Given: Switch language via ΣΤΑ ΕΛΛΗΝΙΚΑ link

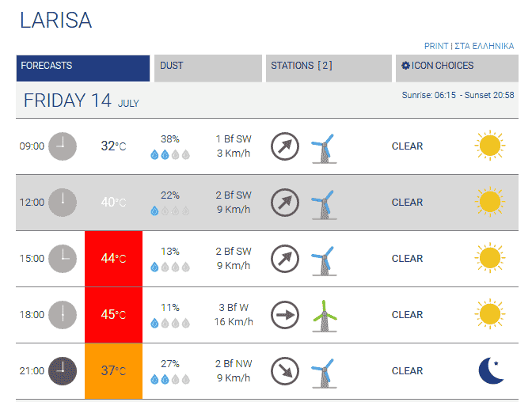Looking at the screenshot, I should [x=484, y=46].
